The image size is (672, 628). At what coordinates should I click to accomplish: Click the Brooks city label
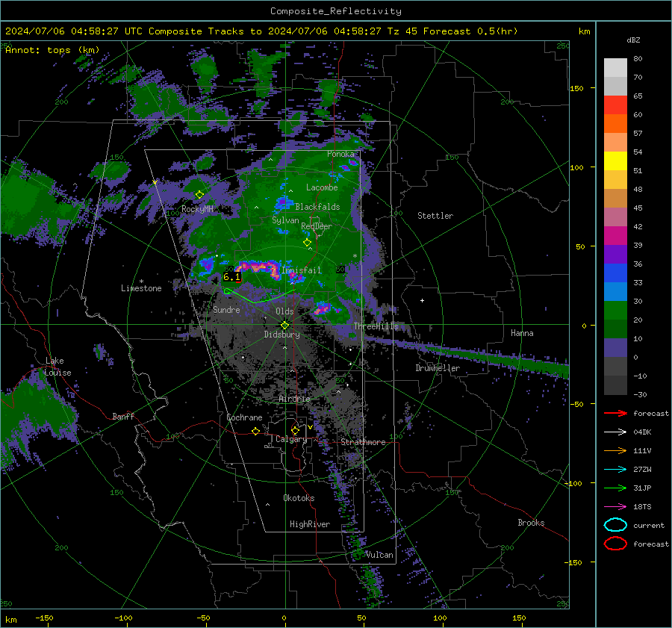pyautogui.click(x=531, y=523)
